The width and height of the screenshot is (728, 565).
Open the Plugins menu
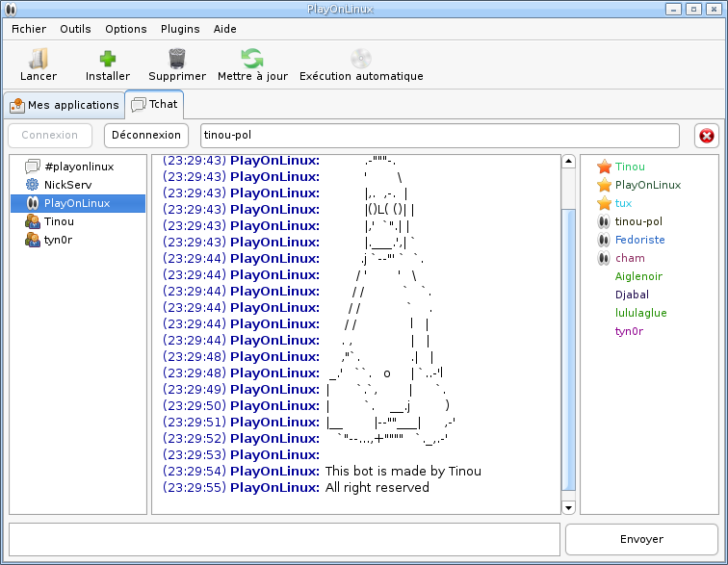click(x=180, y=29)
